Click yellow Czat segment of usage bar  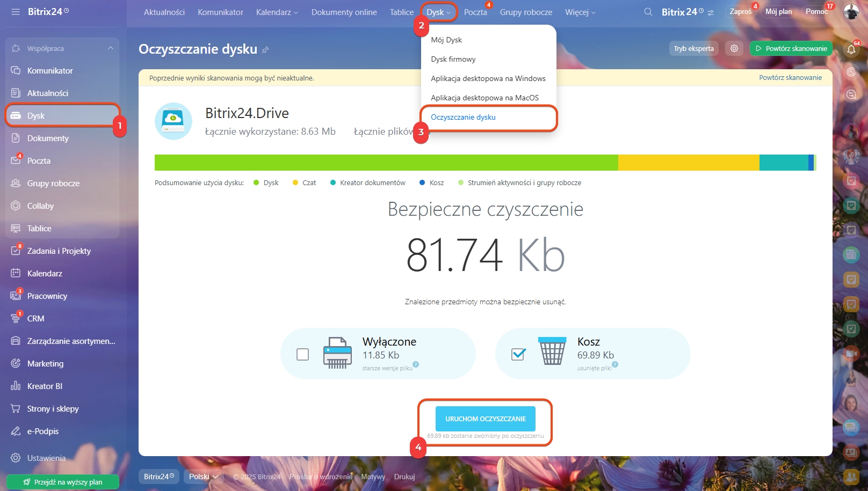[x=689, y=163]
